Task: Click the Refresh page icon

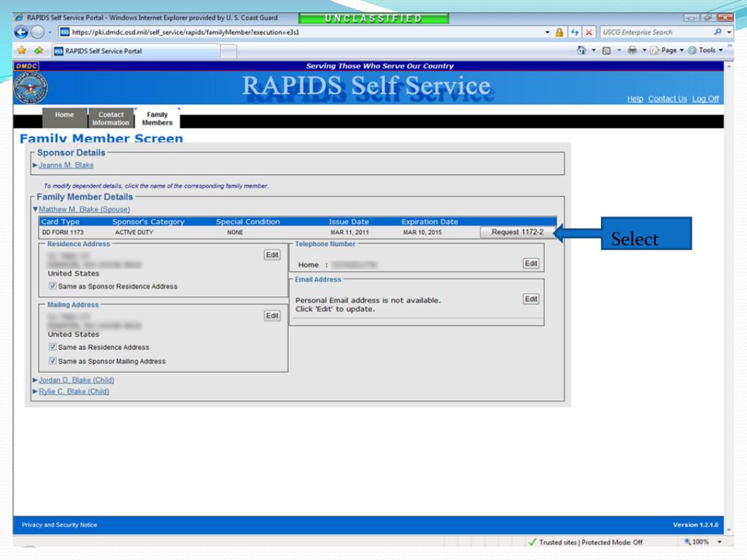Action: coord(575,32)
